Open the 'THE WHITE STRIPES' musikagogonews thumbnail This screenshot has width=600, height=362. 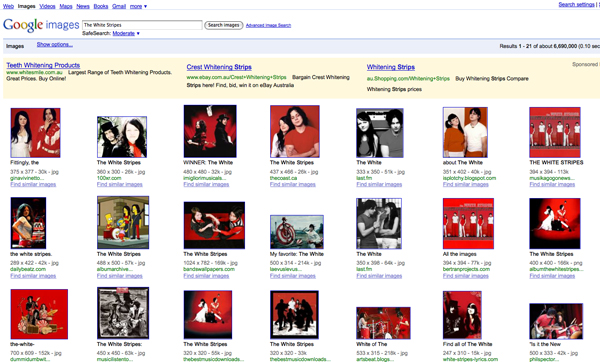pos(555,132)
